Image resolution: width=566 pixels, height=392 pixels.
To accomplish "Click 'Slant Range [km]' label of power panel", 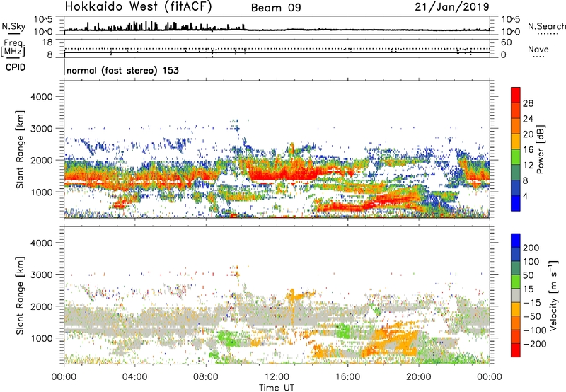I will (20, 149).
